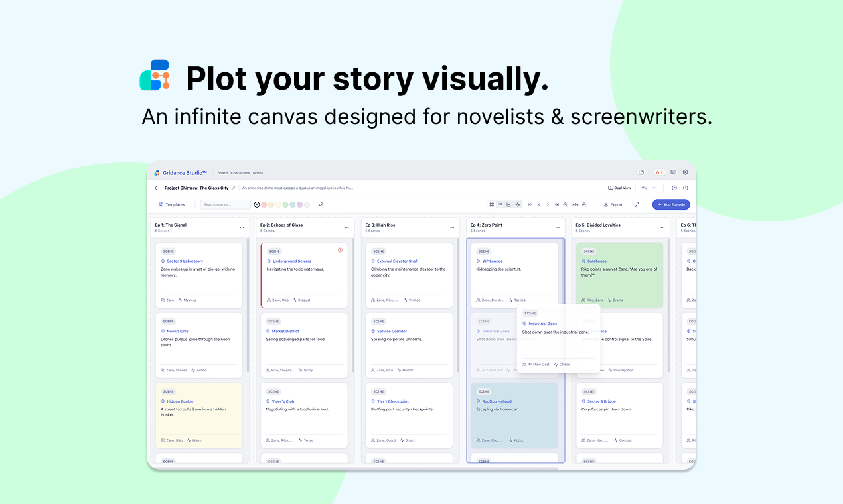
Task: Switch to the Characters tab
Action: (x=240, y=172)
